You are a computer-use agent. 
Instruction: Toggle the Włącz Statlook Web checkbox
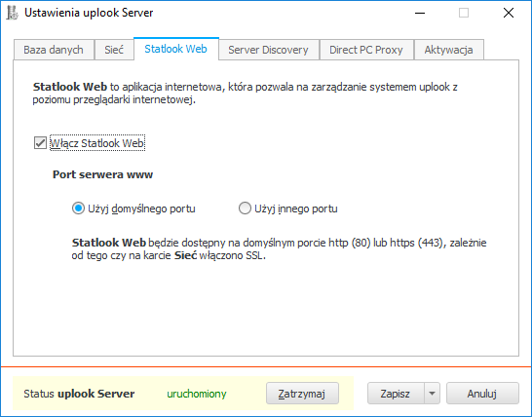coord(40,143)
